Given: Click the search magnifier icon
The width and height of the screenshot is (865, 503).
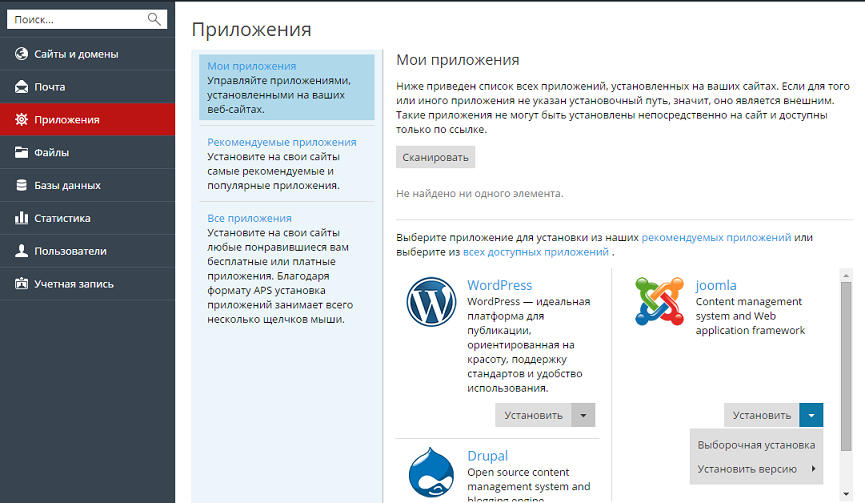Looking at the screenshot, I should point(154,19).
